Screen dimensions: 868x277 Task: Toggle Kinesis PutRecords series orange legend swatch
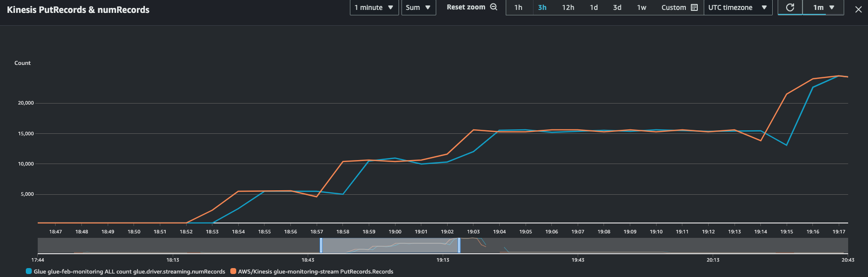[x=233, y=272]
